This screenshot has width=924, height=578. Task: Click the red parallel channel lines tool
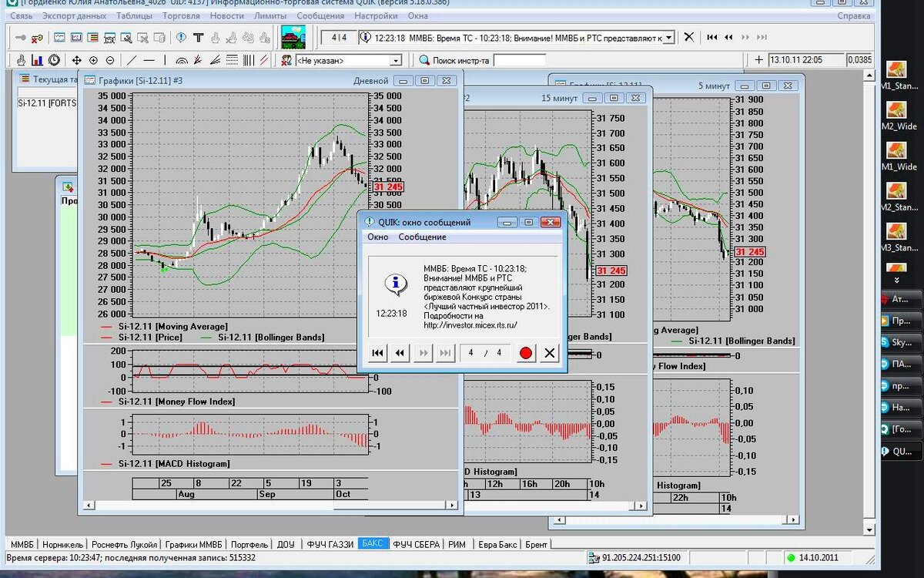pos(264,60)
